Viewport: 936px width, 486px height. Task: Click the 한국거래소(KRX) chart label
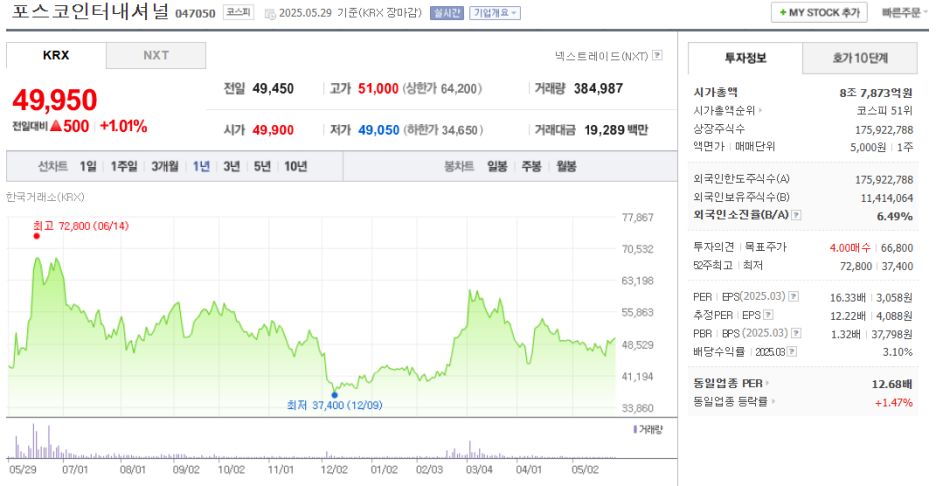pos(45,197)
